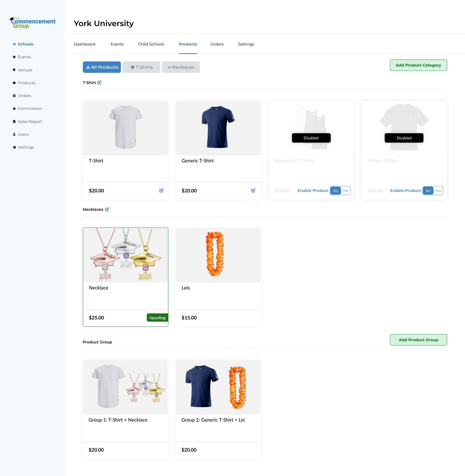Enable the Sleeveless T-Shirts product
This screenshot has height=476, width=465.
[x=345, y=190]
